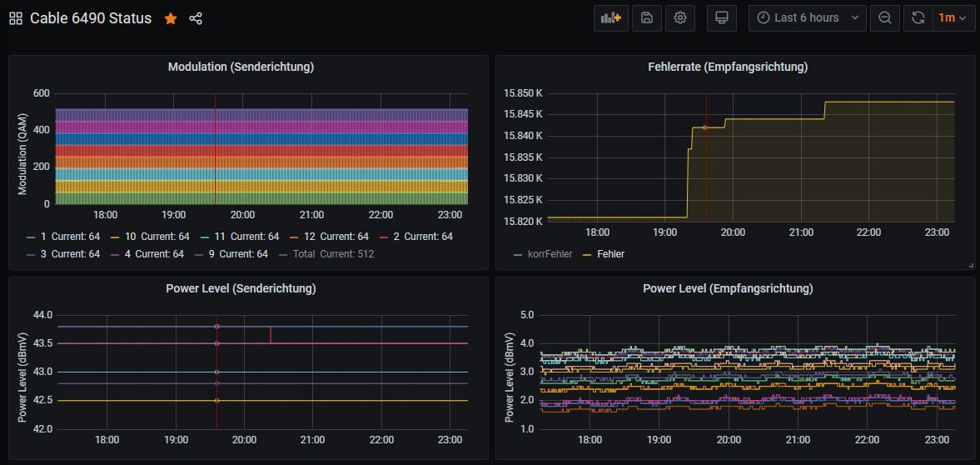Open Power Level (Empfangsrichtung) panel title menu

(x=728, y=288)
